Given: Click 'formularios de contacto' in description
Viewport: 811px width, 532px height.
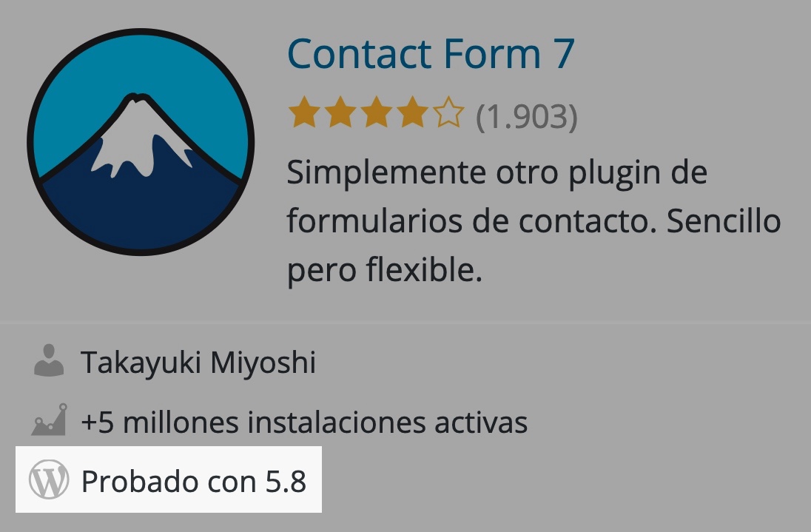Looking at the screenshot, I should [x=469, y=221].
